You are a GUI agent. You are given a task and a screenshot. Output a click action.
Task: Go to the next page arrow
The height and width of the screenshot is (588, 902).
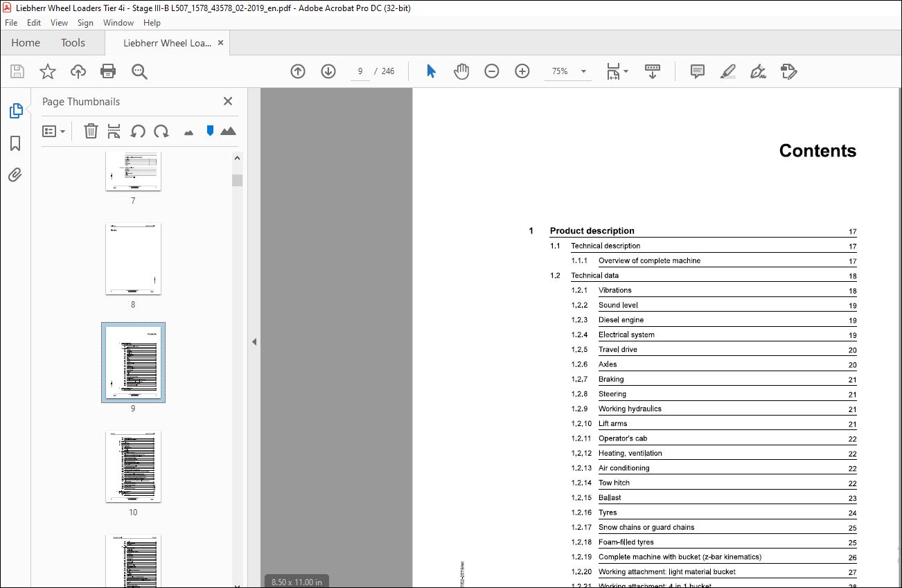point(328,71)
